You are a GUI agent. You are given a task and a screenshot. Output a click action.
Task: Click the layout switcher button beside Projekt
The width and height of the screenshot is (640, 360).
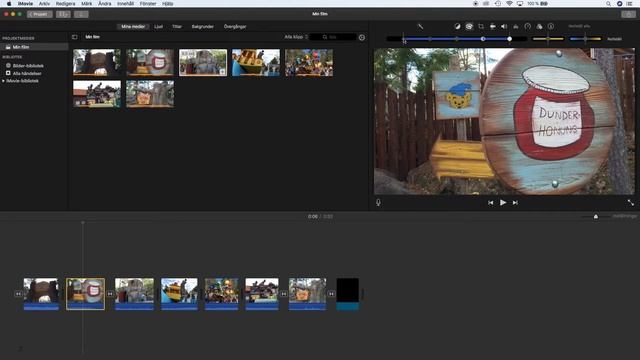point(63,14)
